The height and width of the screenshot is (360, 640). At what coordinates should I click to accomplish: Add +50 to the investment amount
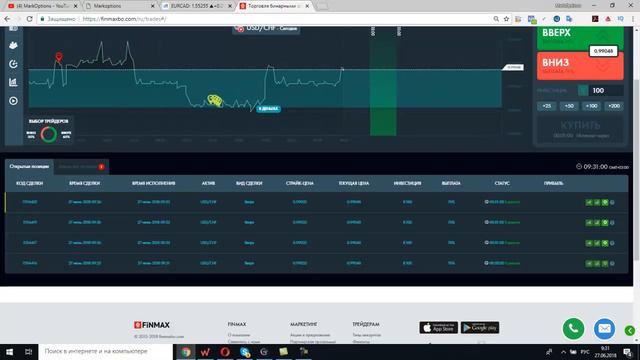click(569, 106)
